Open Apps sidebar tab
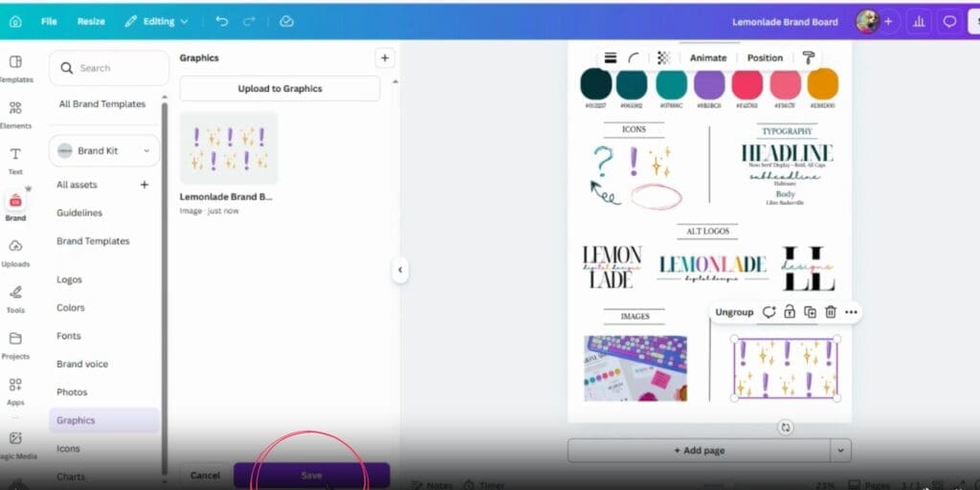Screen dimensions: 980x490 [15, 391]
